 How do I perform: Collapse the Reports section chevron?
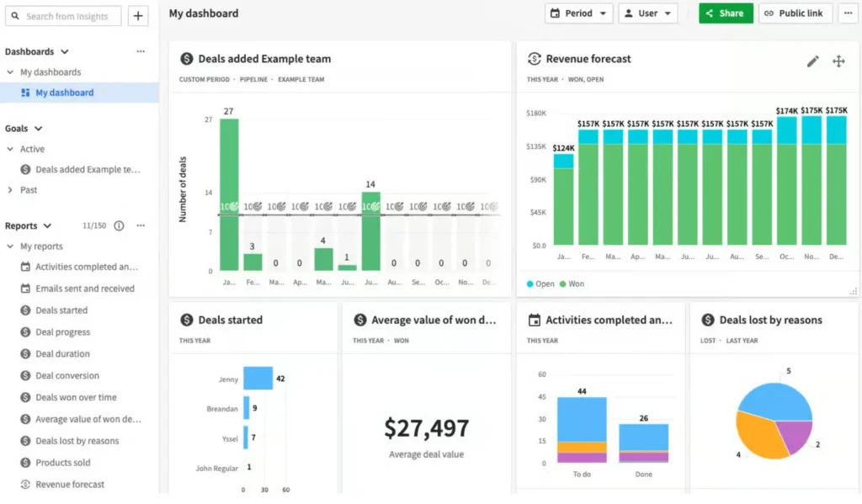point(49,225)
